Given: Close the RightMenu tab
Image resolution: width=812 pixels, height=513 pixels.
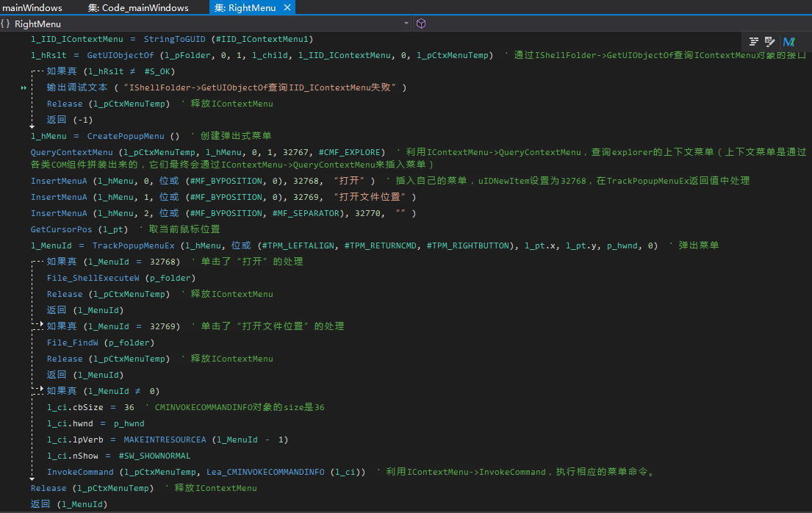Looking at the screenshot, I should [x=287, y=8].
